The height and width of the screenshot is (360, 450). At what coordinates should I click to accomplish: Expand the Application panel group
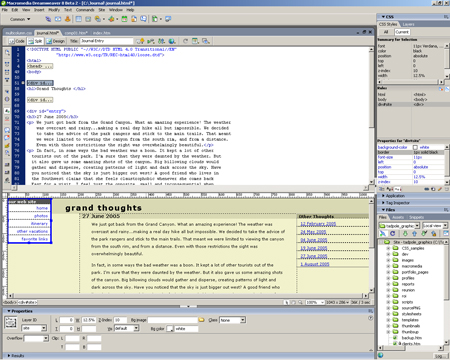click(395, 196)
